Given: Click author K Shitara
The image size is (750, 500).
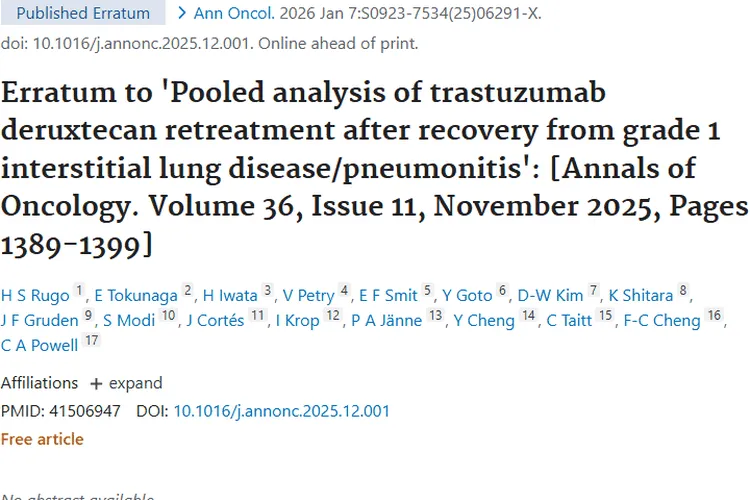Looking at the screenshot, I should click(x=640, y=295).
